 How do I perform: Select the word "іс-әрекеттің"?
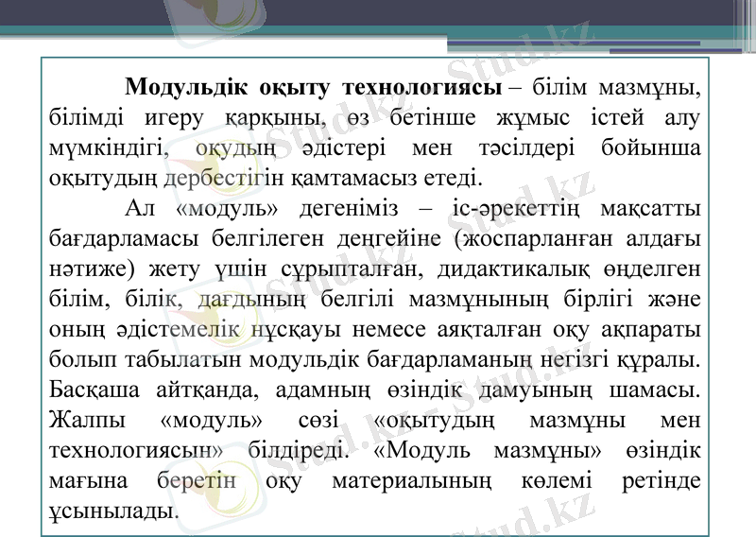click(x=516, y=209)
